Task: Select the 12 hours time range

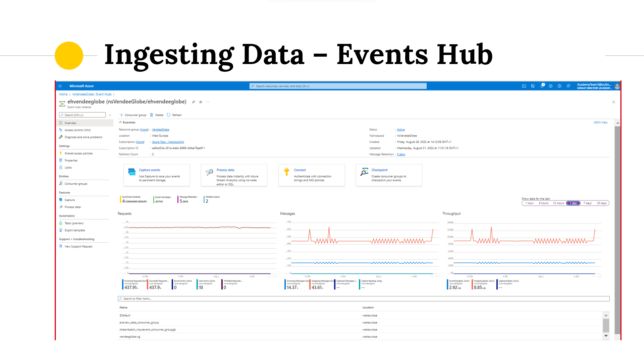Action: [558, 203]
